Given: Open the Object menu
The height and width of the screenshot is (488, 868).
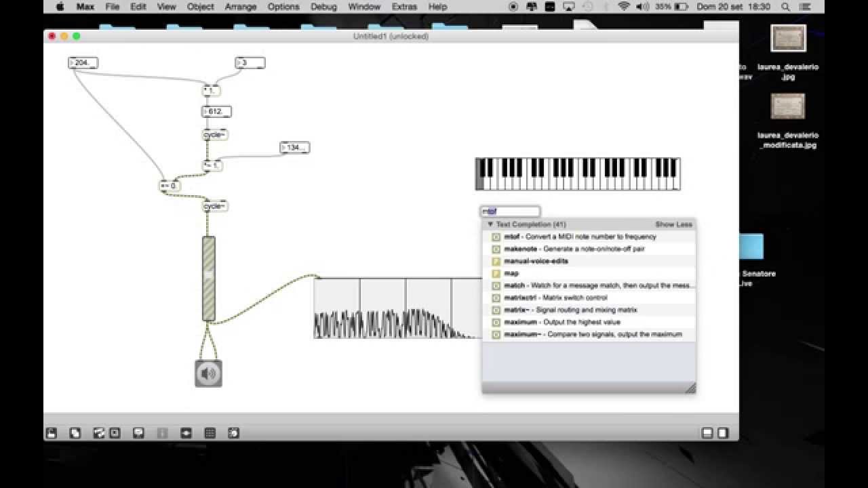Looking at the screenshot, I should coord(200,7).
